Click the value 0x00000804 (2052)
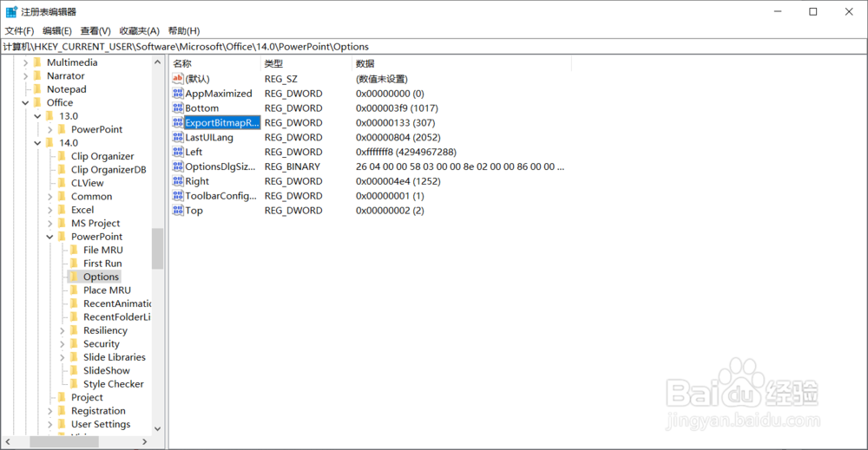 pos(398,137)
